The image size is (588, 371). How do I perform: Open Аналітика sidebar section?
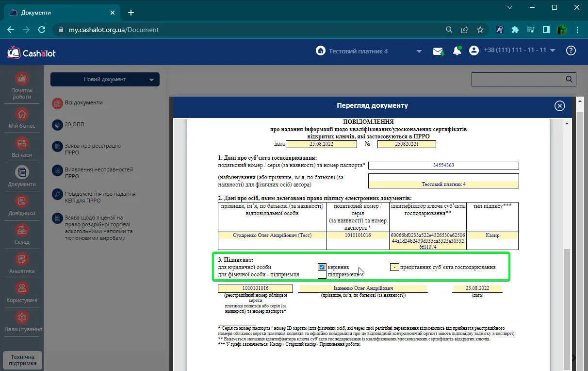click(22, 263)
